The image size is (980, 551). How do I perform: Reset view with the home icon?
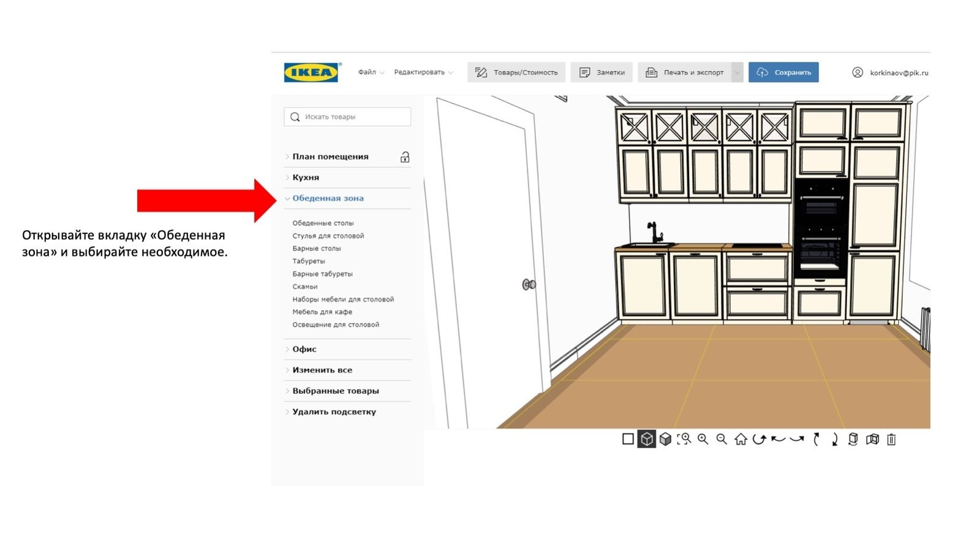pos(741,439)
